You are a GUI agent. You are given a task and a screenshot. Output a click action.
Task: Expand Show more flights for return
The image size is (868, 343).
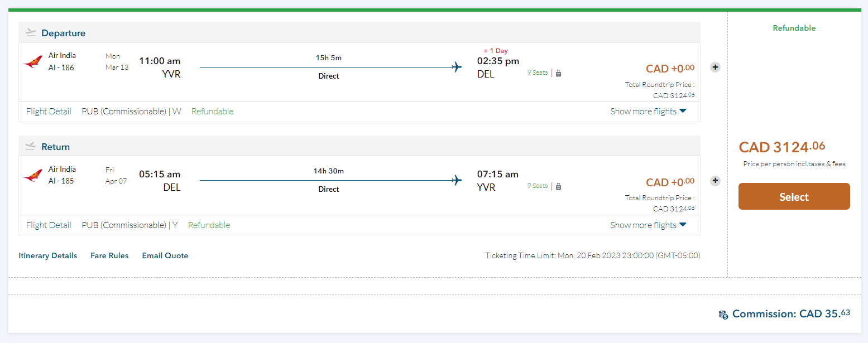648,225
